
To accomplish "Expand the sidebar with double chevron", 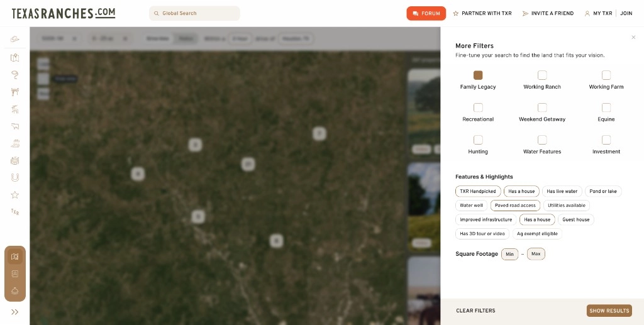I will click(15, 312).
